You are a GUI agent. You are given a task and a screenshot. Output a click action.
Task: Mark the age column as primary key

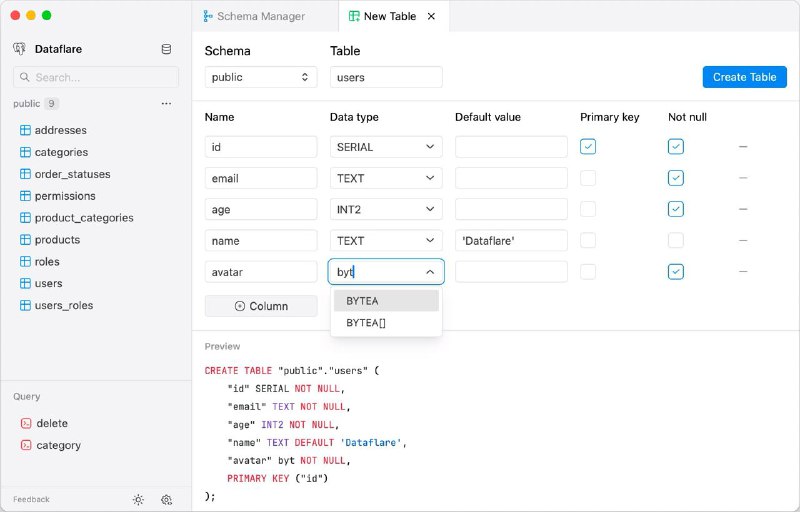click(x=588, y=209)
